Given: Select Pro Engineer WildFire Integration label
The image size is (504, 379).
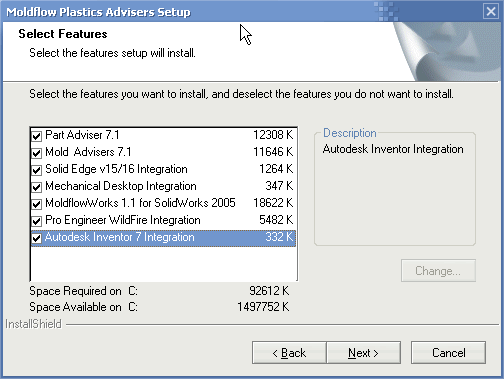Looking at the screenshot, I should coord(123,220).
